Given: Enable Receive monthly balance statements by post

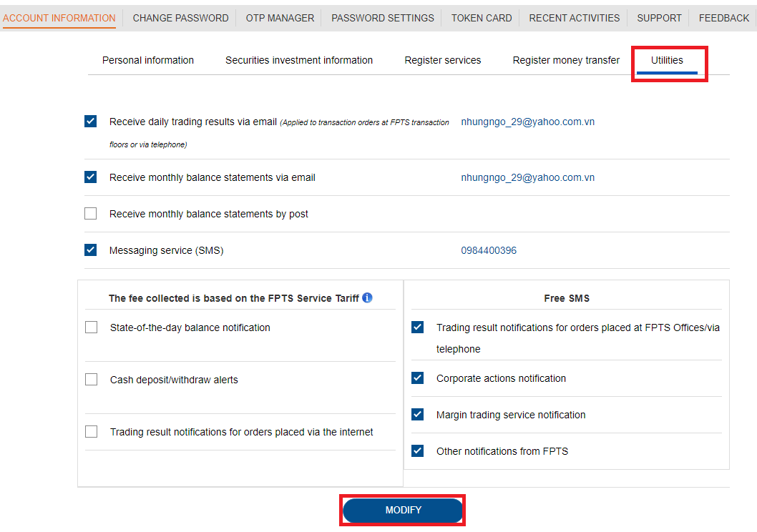Looking at the screenshot, I should (x=90, y=213).
